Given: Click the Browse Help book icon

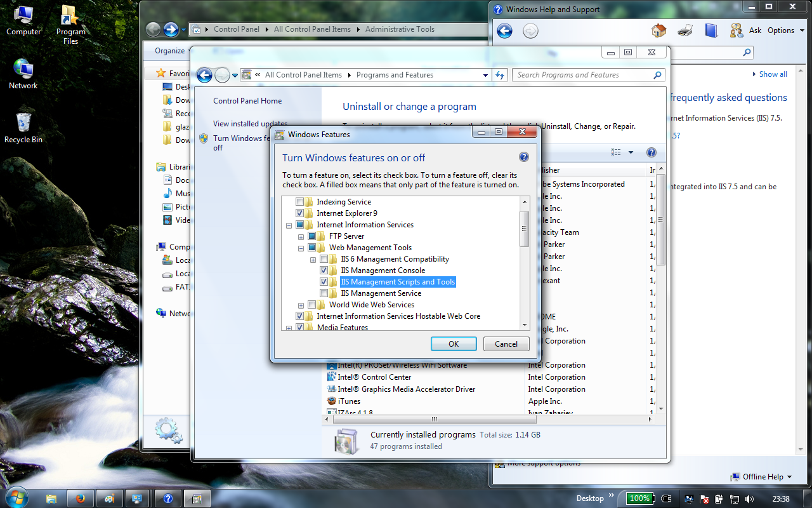Looking at the screenshot, I should click(x=711, y=30).
